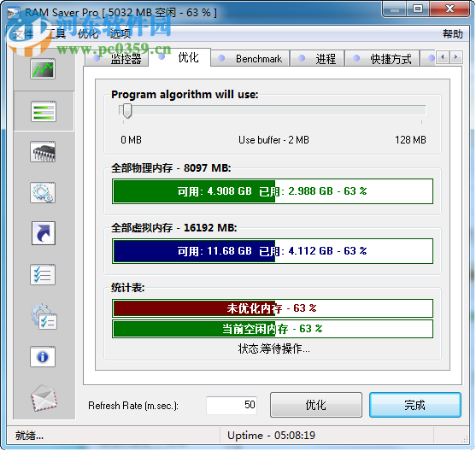Switch to the 监控器 tab
Image resolution: width=476 pixels, height=451 pixels.
(x=117, y=59)
